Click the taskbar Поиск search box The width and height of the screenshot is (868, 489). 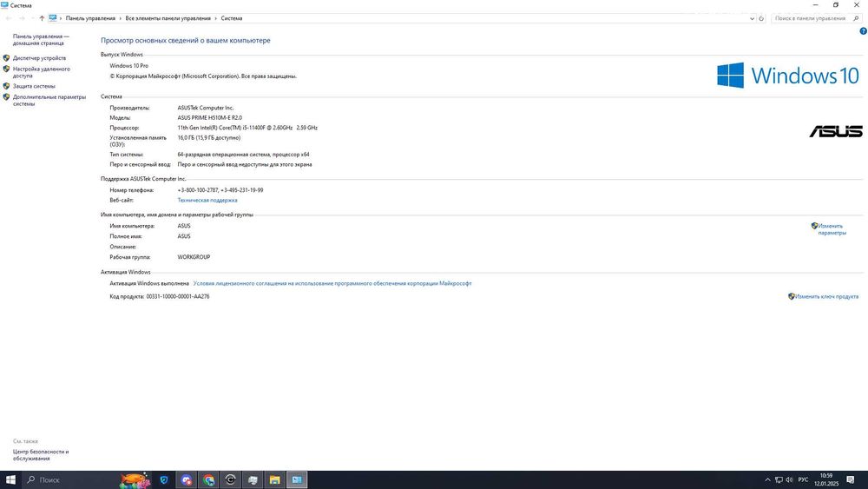tap(71, 479)
